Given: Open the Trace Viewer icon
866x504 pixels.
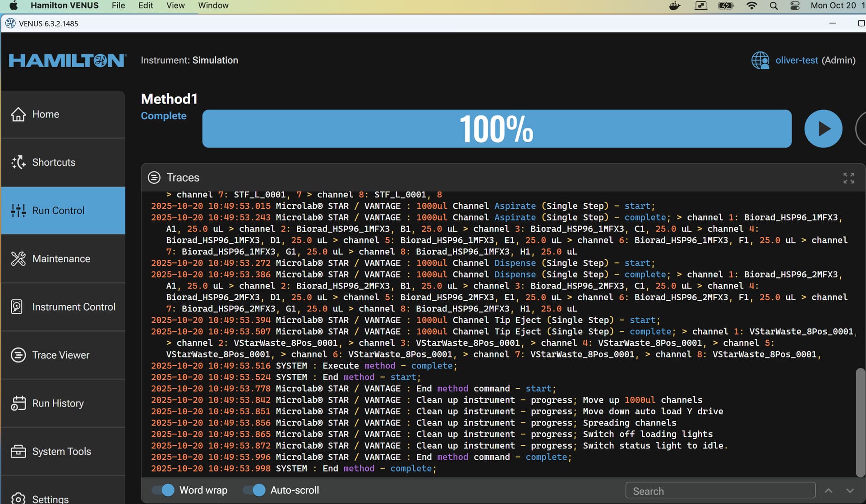Looking at the screenshot, I should [18, 355].
